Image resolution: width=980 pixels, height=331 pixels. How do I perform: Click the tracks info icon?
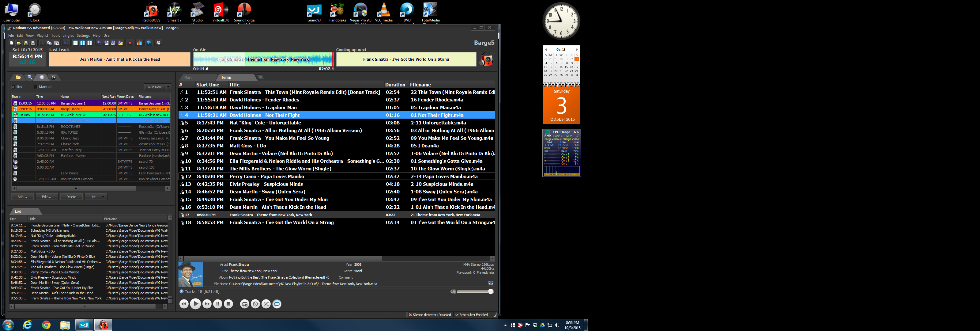point(182,292)
